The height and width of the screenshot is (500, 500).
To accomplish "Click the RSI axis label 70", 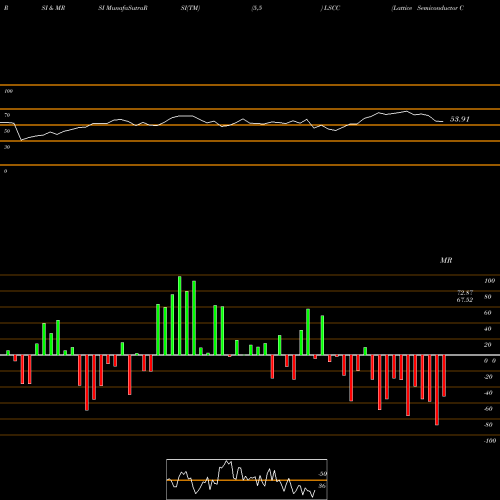I will point(7,115).
